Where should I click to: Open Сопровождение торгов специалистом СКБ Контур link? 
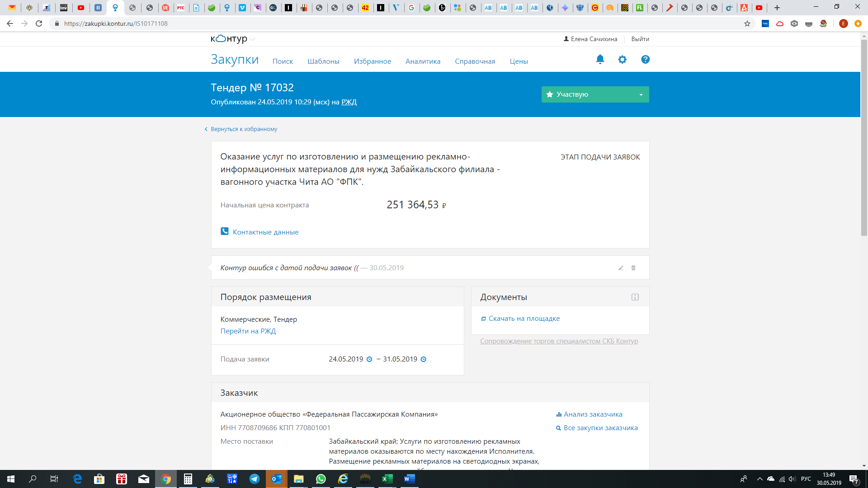[x=559, y=341]
